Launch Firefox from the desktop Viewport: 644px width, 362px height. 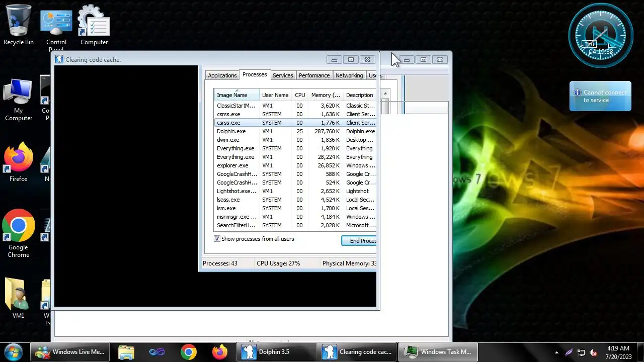[19, 162]
